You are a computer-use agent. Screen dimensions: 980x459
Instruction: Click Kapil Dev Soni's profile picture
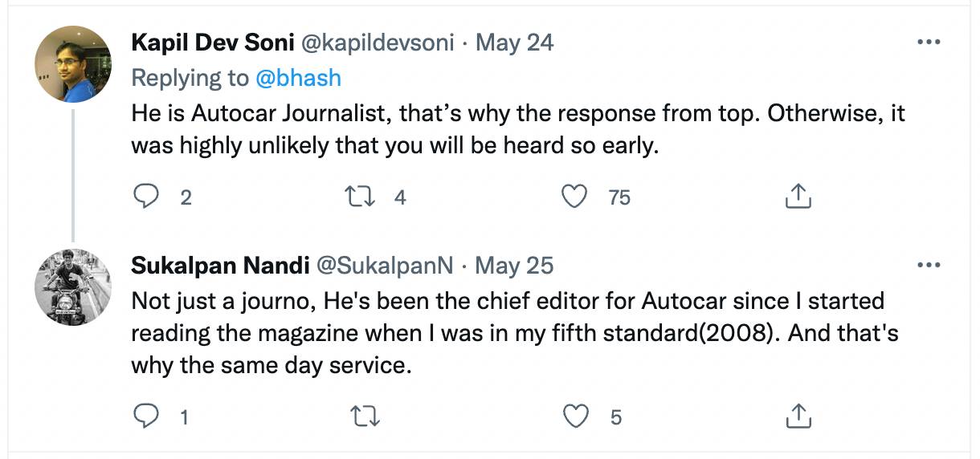(x=73, y=64)
